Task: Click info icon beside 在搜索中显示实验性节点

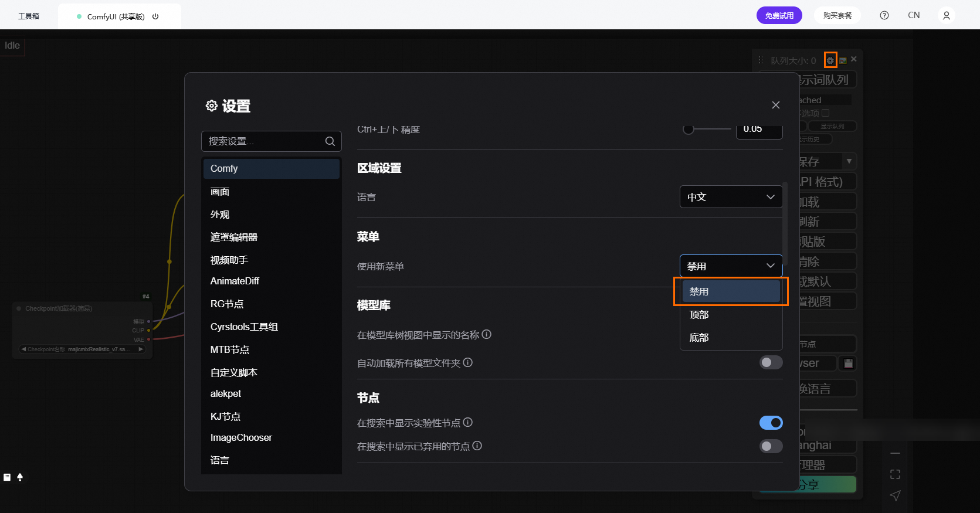Action: pos(468,422)
